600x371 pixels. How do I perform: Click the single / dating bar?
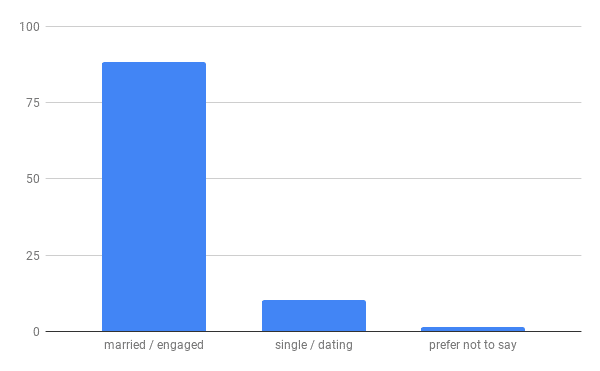point(314,316)
